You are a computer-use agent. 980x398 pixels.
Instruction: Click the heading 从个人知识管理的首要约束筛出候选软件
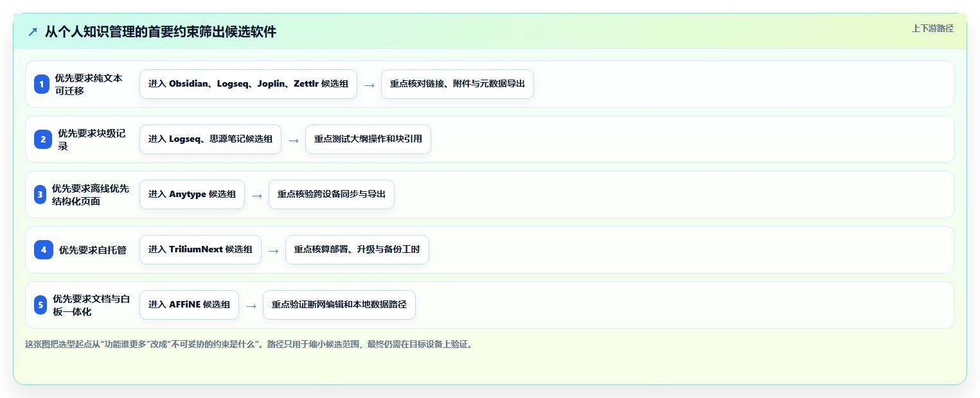161,32
